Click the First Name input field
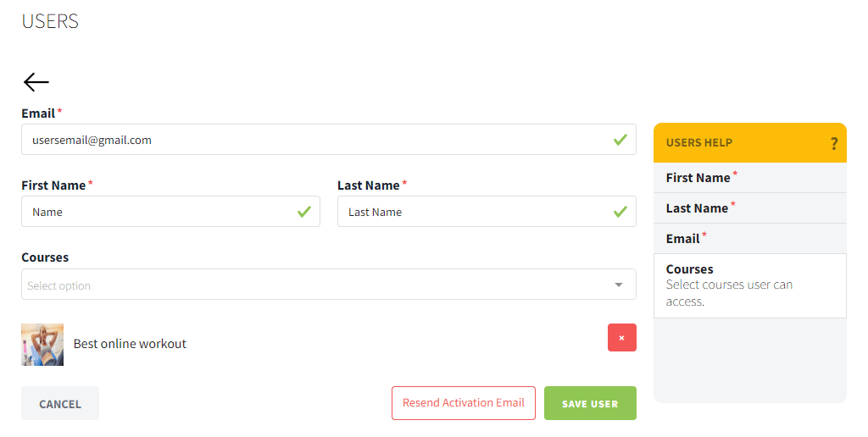 pos(170,212)
